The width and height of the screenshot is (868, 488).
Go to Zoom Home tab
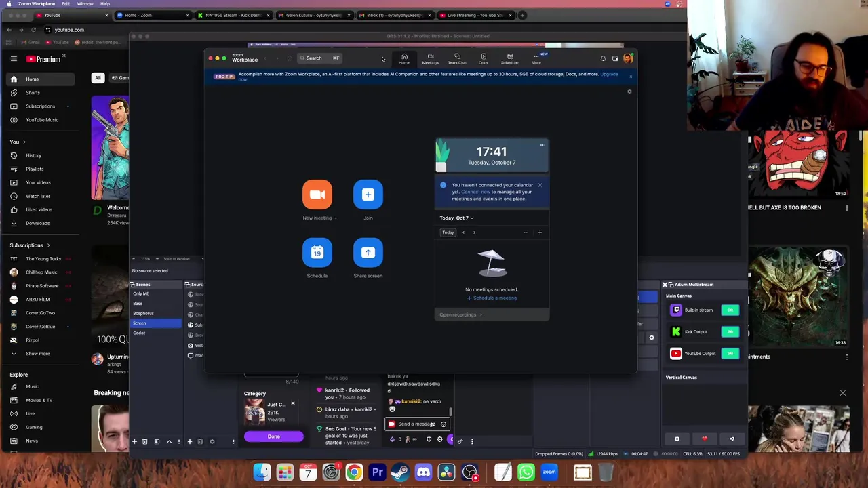[404, 59]
